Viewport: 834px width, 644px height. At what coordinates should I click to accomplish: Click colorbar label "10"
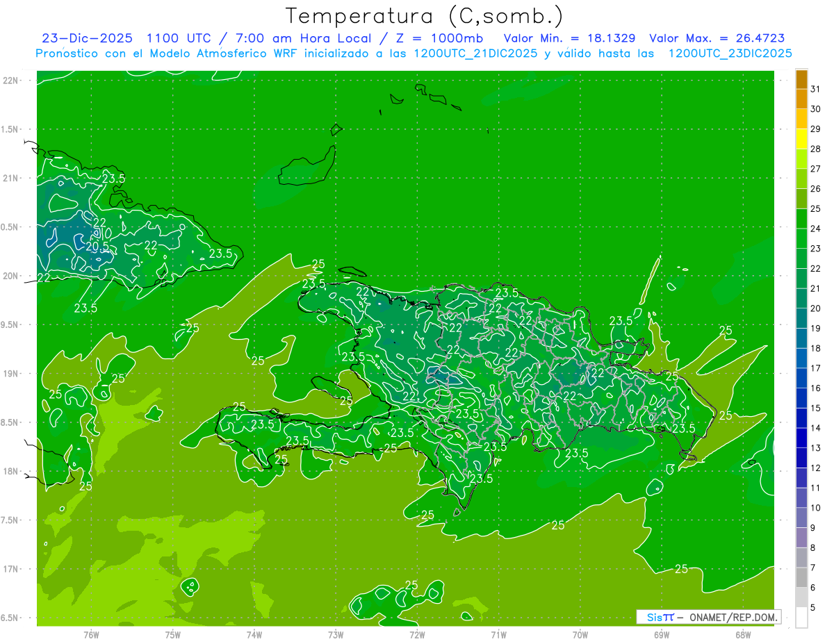click(x=816, y=508)
